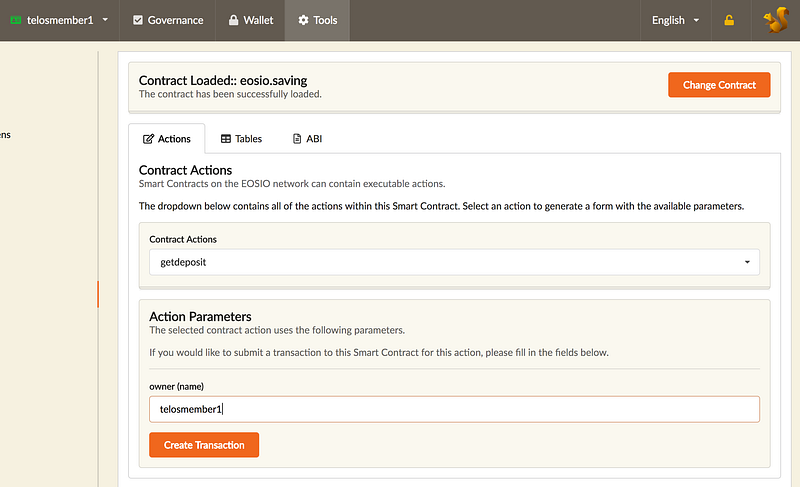Screen dimensions: 800x487
Task: Click the Tables tab grid icon
Action: (x=226, y=139)
